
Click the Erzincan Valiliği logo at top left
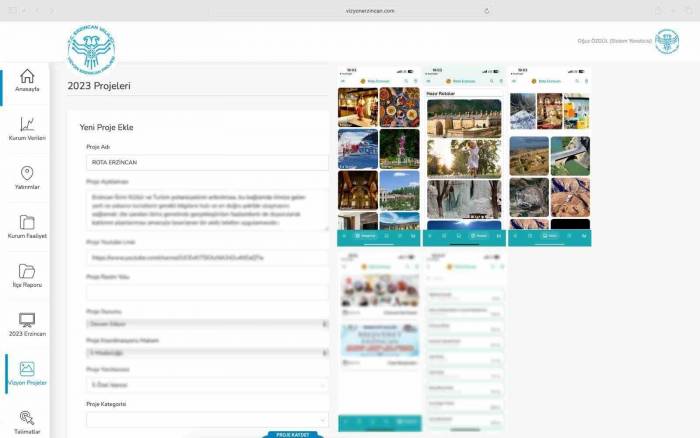pyautogui.click(x=91, y=46)
